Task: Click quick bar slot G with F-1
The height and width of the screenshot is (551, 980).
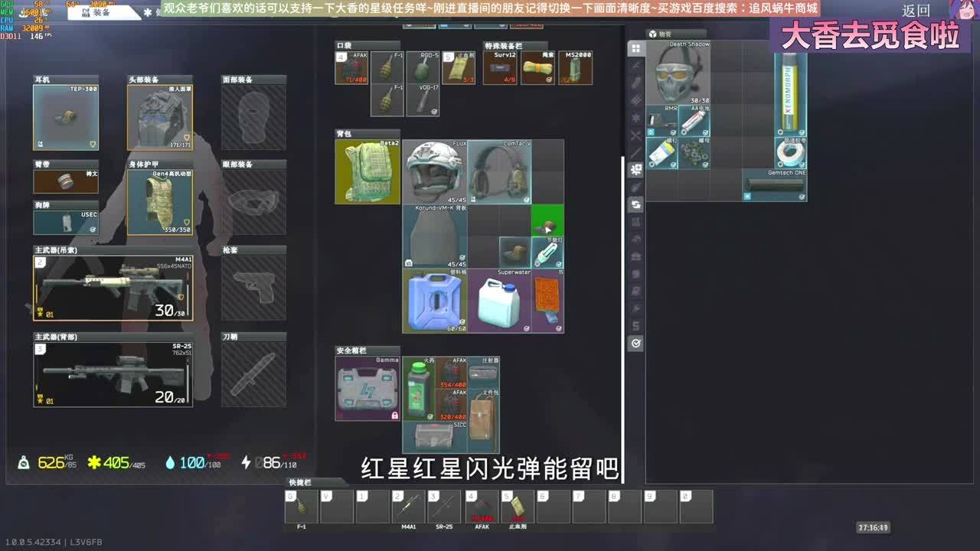Action: pyautogui.click(x=302, y=507)
